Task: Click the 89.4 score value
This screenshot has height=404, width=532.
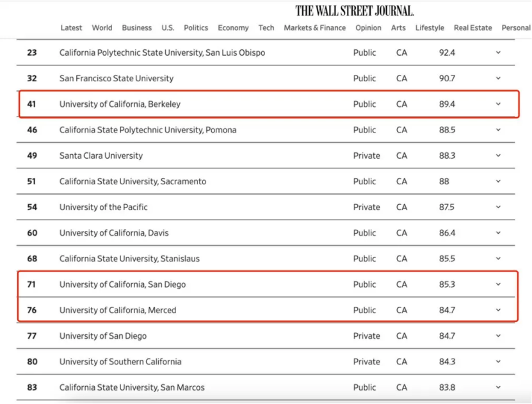Action: coord(447,104)
